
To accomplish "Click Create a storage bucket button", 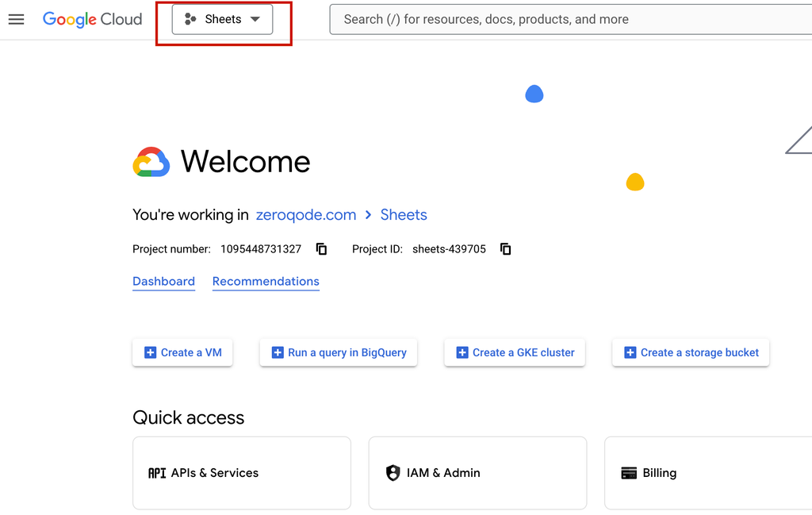I will [691, 353].
